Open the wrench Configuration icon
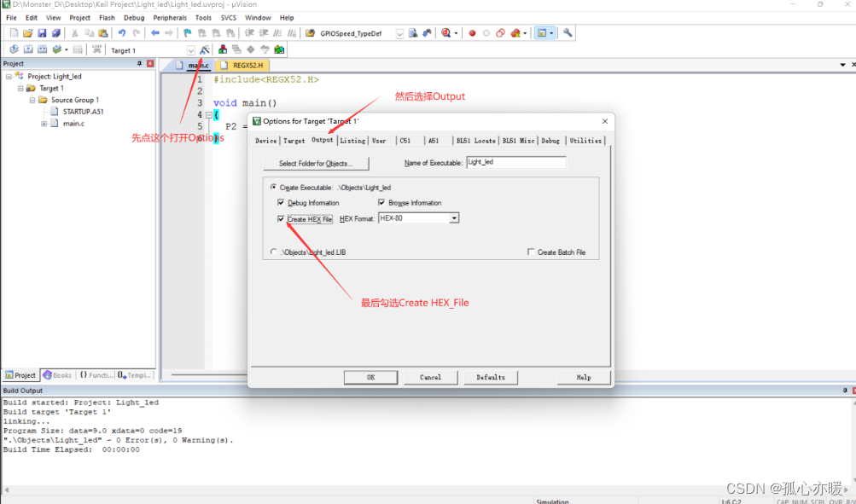 click(568, 33)
